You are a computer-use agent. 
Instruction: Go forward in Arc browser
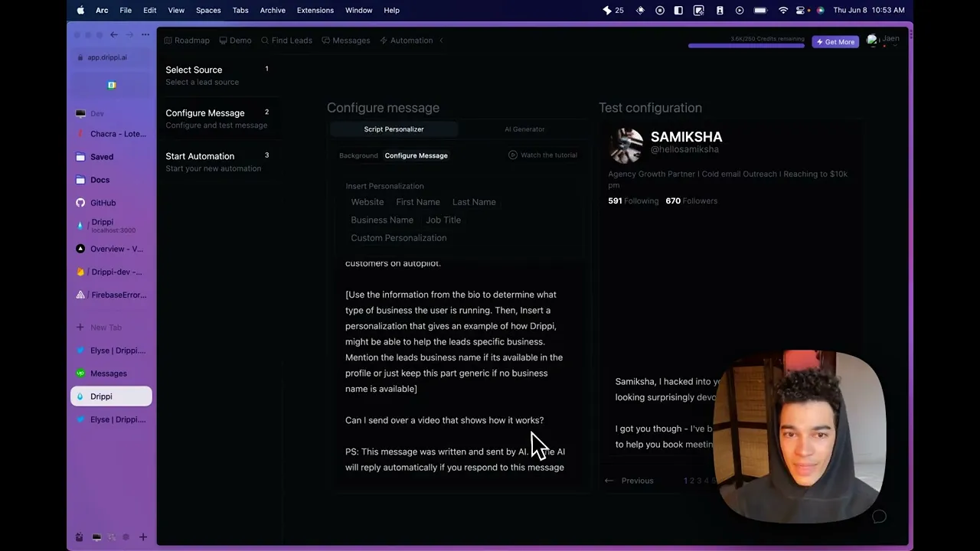tap(129, 34)
